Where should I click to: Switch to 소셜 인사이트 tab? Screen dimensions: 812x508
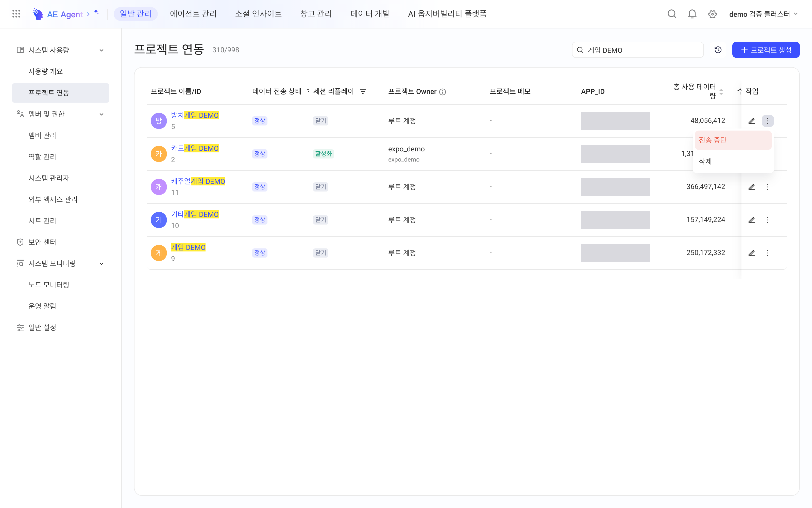tap(258, 14)
